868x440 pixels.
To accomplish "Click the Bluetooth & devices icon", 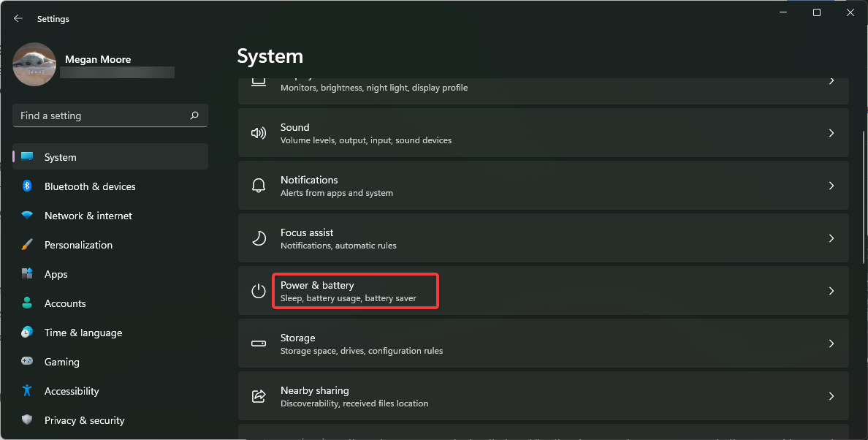I will [x=27, y=186].
